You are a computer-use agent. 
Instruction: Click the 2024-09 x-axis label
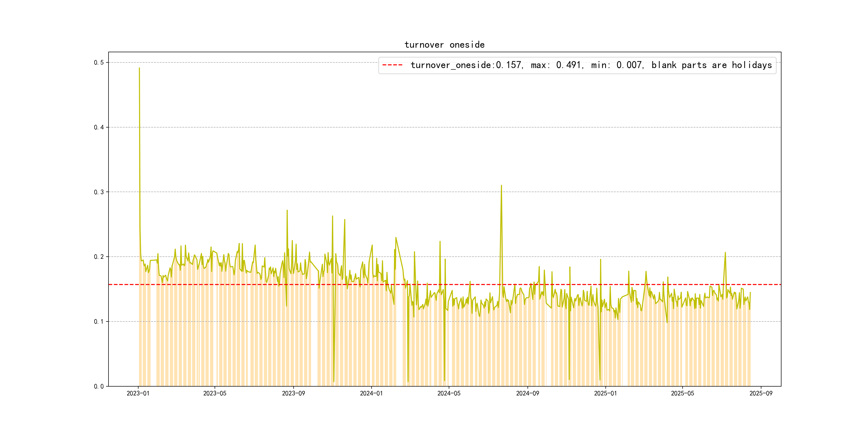click(527, 393)
